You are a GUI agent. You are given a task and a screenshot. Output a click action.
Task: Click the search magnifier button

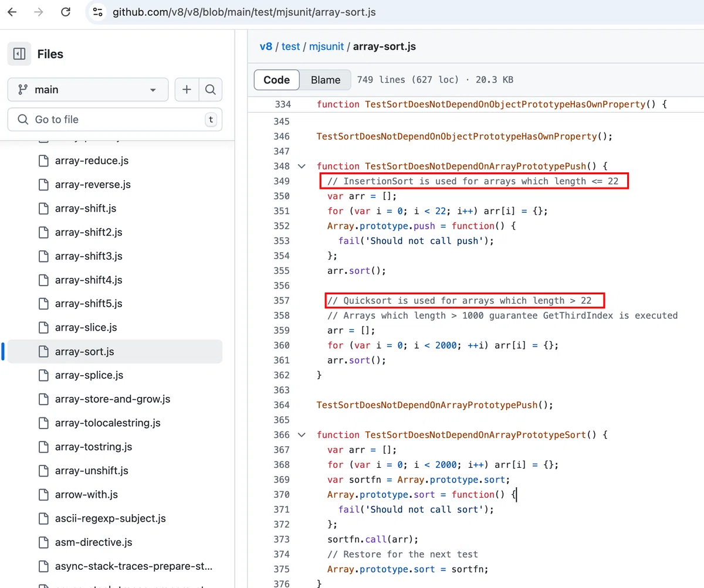point(211,90)
